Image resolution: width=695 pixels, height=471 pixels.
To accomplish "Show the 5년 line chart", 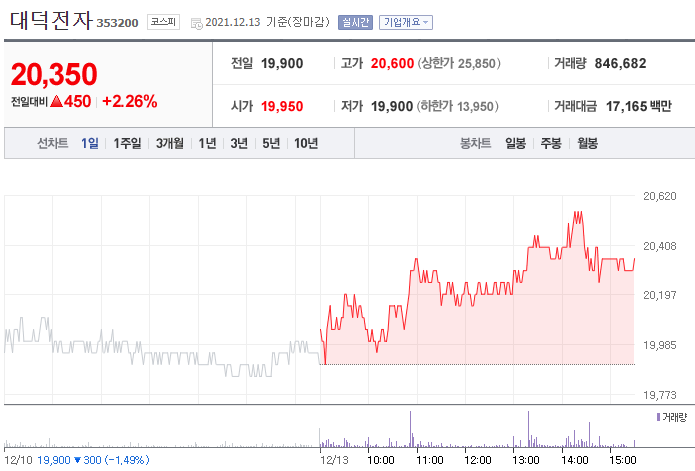I will click(x=271, y=143).
